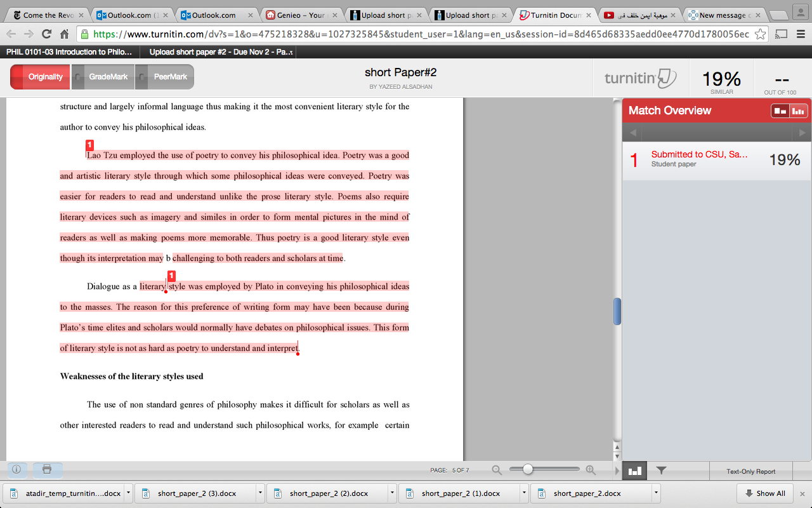Screen dimensions: 812x508
Task: Click the zoom level slider handle
Action: pos(527,469)
